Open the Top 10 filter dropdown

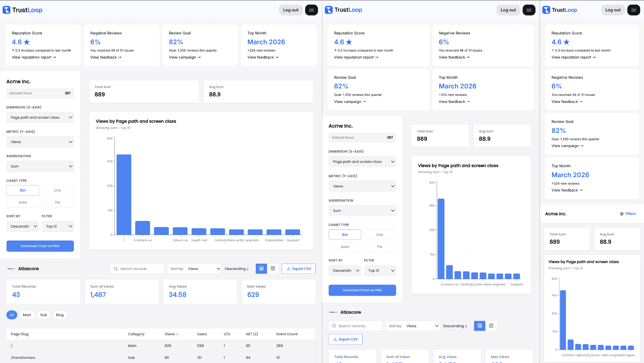[58, 226]
